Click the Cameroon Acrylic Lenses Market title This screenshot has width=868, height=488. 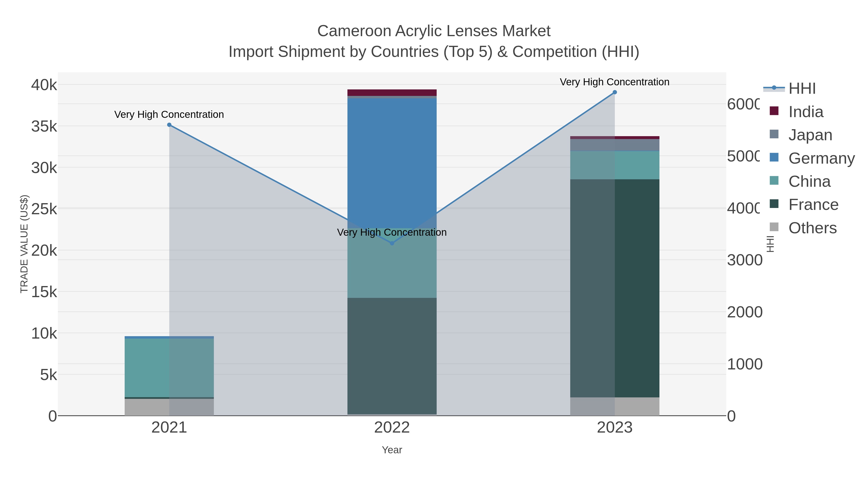434,31
